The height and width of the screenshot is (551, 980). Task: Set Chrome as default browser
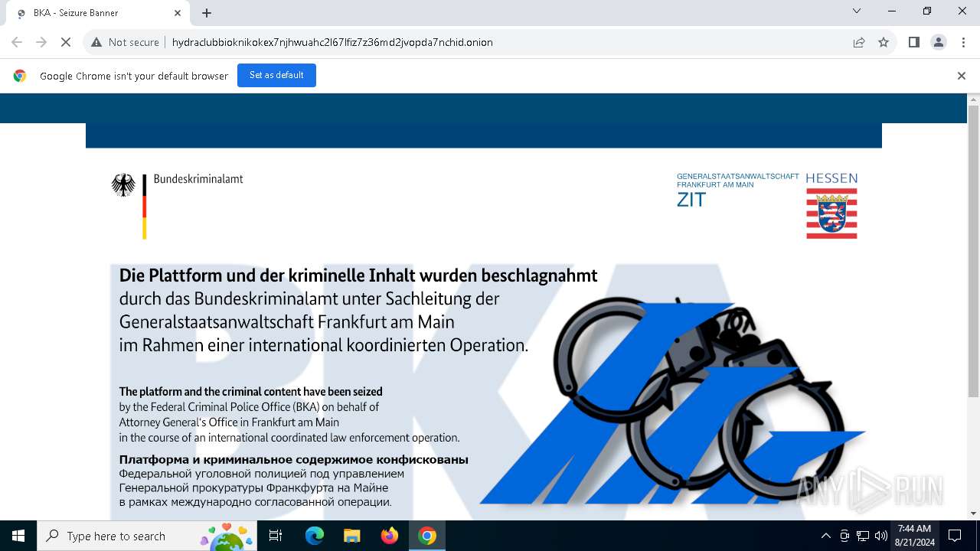pos(276,75)
